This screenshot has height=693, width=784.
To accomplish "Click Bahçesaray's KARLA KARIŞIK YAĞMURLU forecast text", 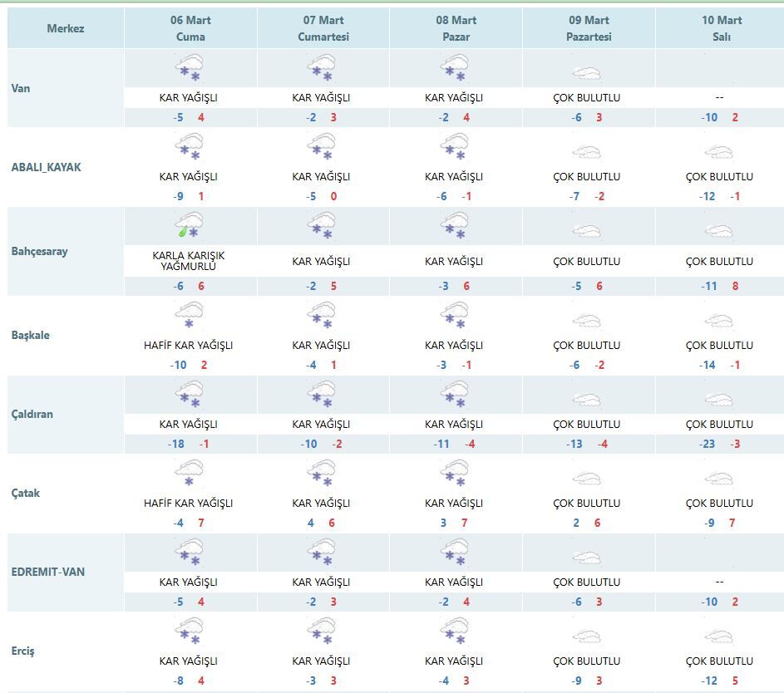I will coord(189,261).
